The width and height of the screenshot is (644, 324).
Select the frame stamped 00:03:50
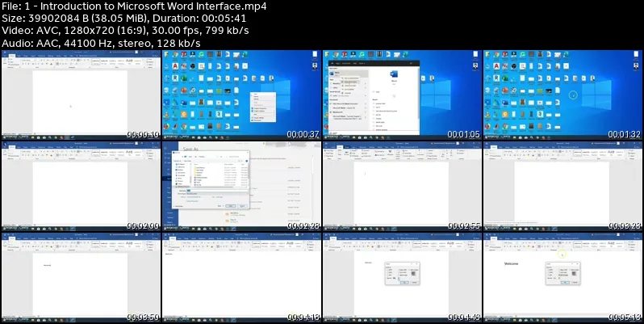(81, 277)
